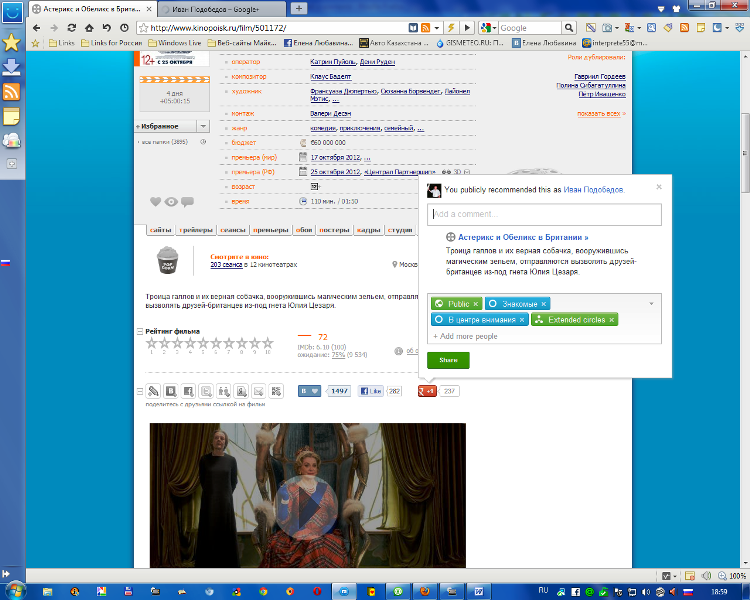Open the постеры tab
This screenshot has height=600, width=750.
pos(334,230)
